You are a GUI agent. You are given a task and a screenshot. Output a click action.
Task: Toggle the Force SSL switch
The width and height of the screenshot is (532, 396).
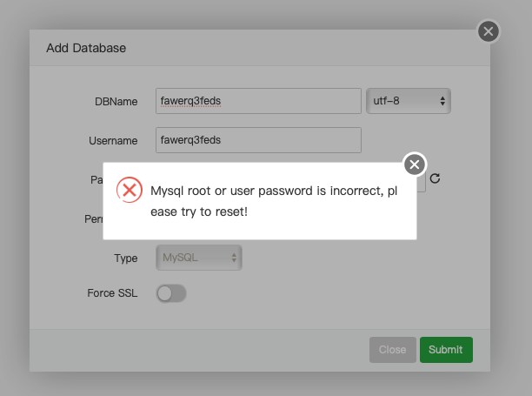tap(171, 293)
